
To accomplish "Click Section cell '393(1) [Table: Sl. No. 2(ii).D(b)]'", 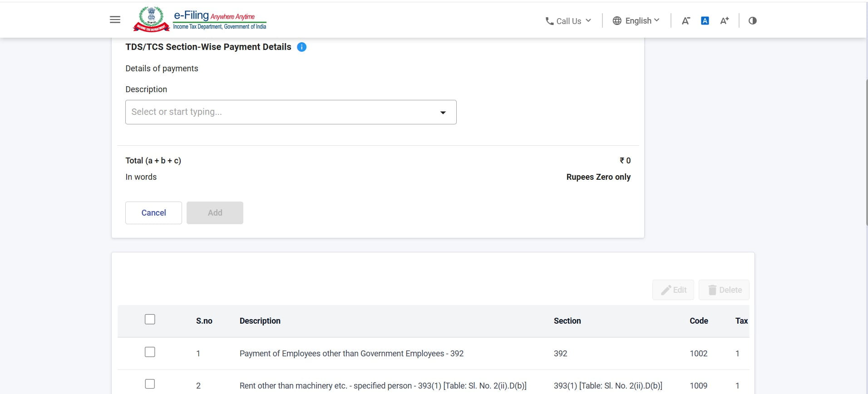I will click(x=608, y=386).
